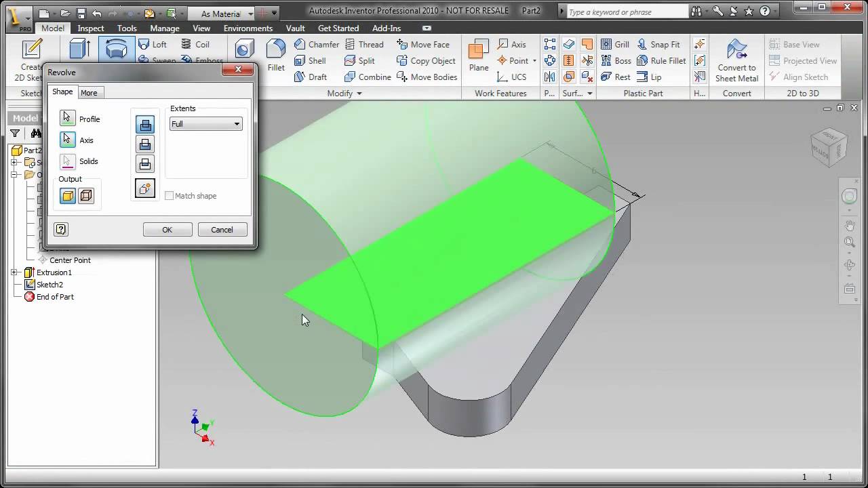Set Output to Solid in Revolve dialog
868x488 pixels.
(x=68, y=196)
